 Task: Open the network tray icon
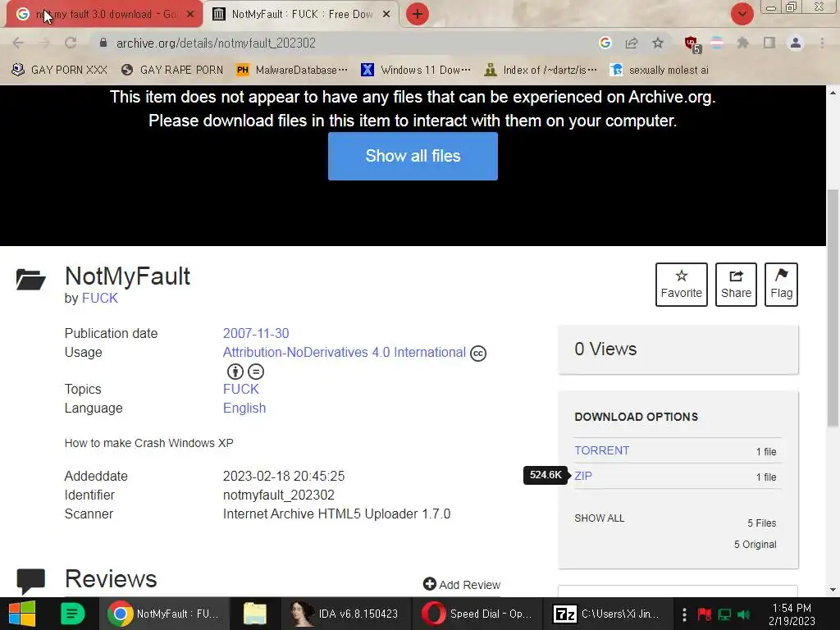point(725,614)
